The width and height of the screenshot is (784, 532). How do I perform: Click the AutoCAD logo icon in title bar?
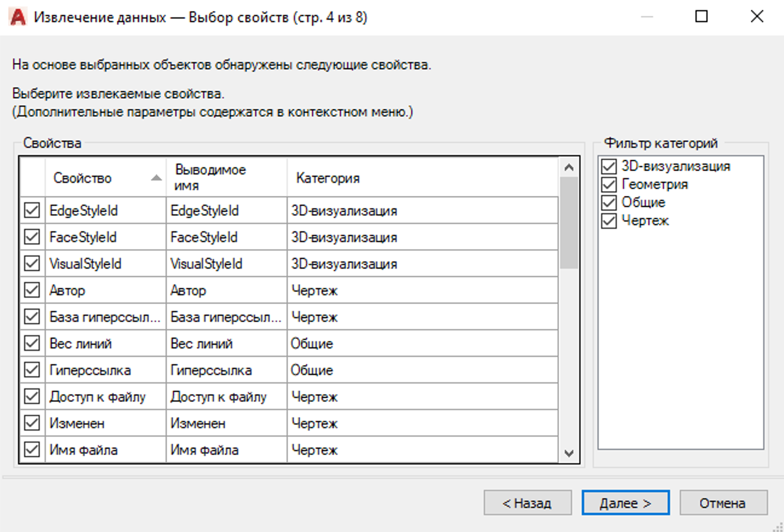coord(18,17)
